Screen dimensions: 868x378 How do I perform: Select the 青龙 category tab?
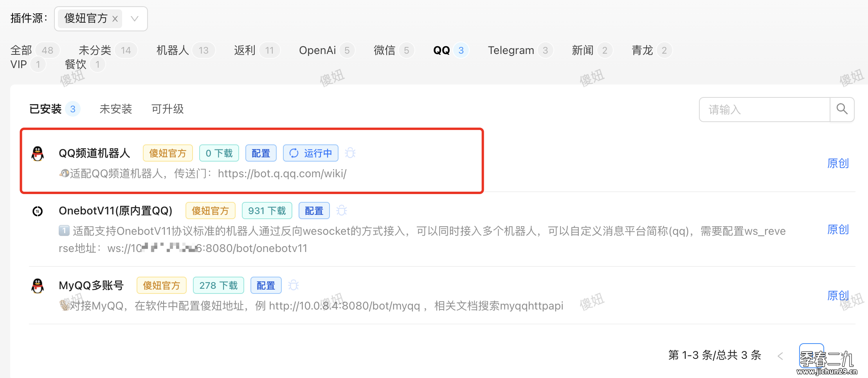pos(652,50)
